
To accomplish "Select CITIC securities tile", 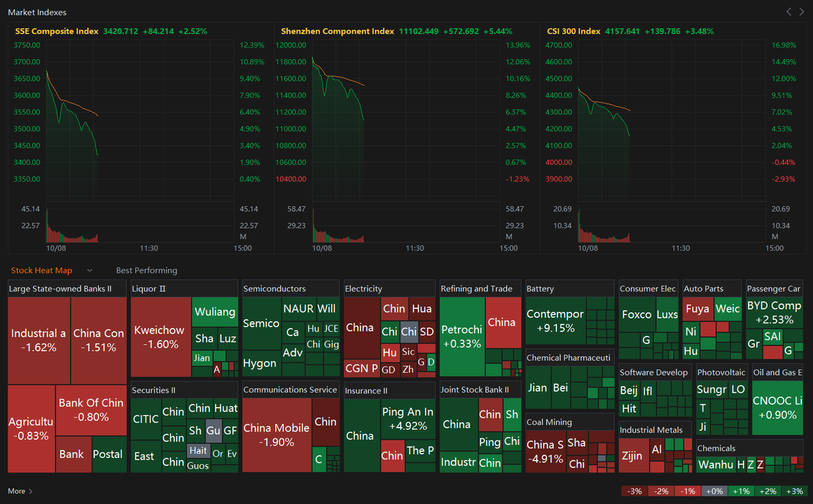I will click(146, 419).
